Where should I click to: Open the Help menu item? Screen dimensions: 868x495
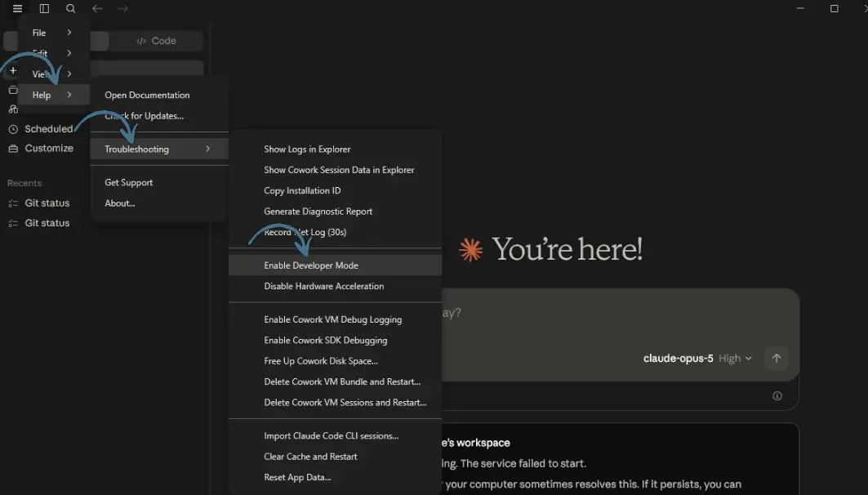[54, 95]
